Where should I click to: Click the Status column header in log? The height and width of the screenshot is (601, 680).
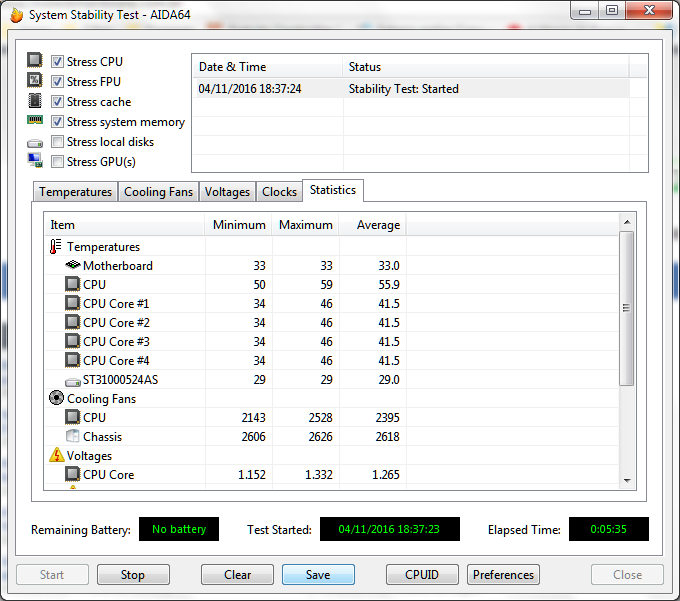pos(486,67)
